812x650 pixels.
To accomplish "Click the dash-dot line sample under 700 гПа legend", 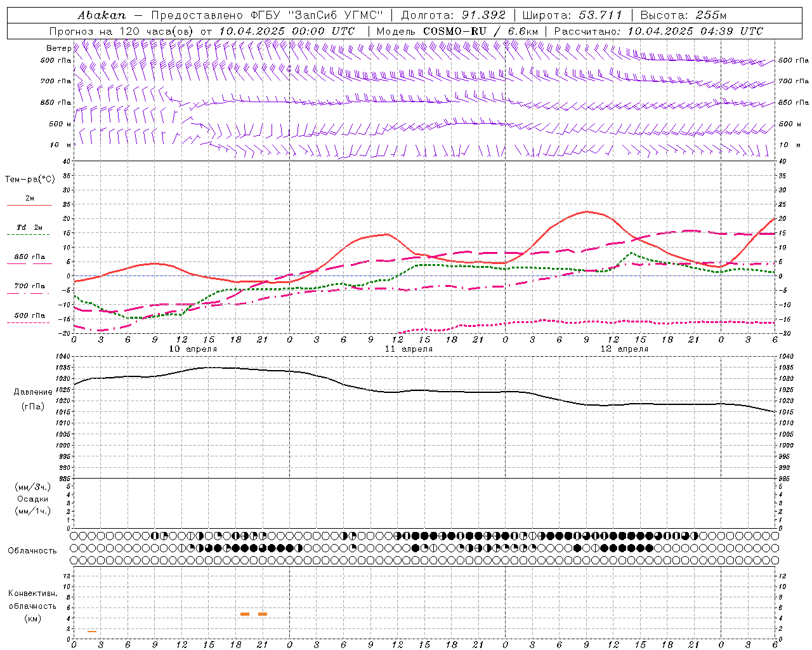I will tap(28, 293).
